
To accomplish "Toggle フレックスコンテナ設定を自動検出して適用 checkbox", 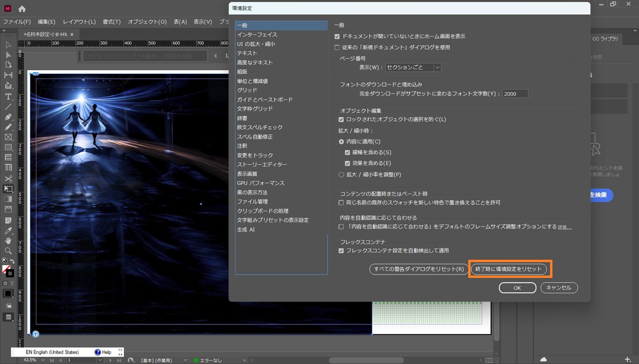I will point(341,251).
